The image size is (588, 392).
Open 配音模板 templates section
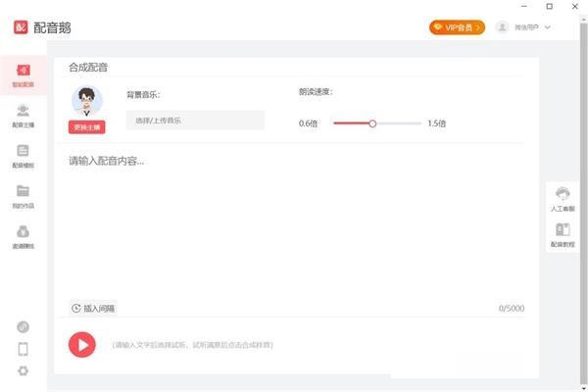[23, 156]
